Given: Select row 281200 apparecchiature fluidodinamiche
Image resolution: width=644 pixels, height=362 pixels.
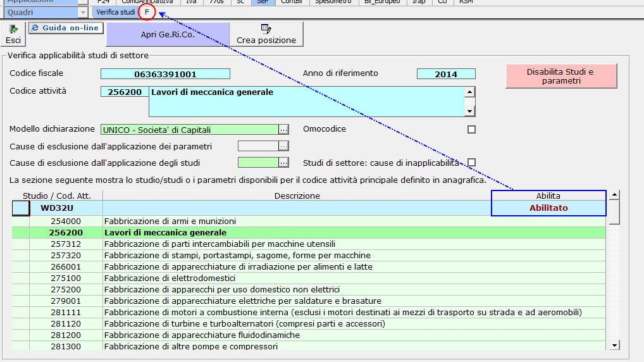Looking at the screenshot, I should pos(309,335).
